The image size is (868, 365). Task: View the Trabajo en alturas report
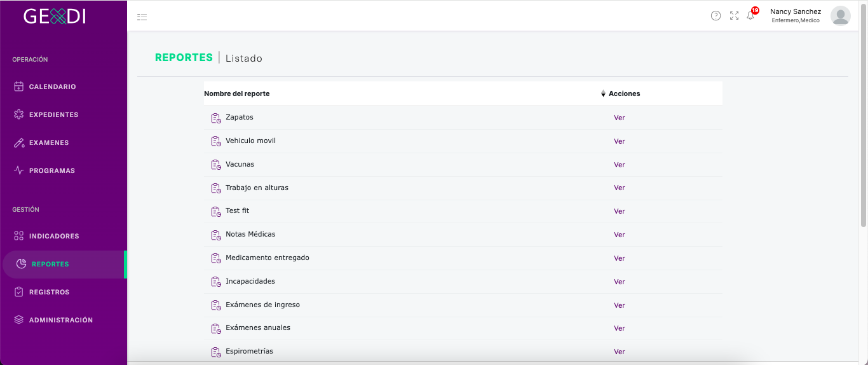(620, 188)
